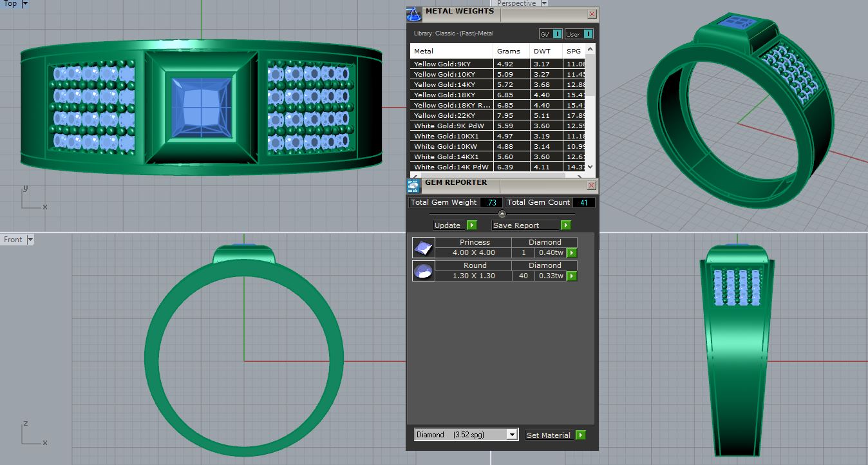Expand the Front viewport menu arrow
The image size is (868, 465).
(30, 240)
